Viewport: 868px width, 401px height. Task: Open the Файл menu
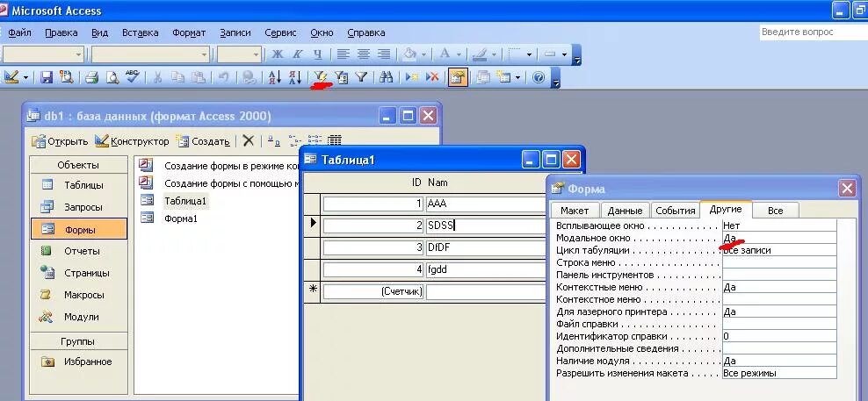pyautogui.click(x=19, y=32)
